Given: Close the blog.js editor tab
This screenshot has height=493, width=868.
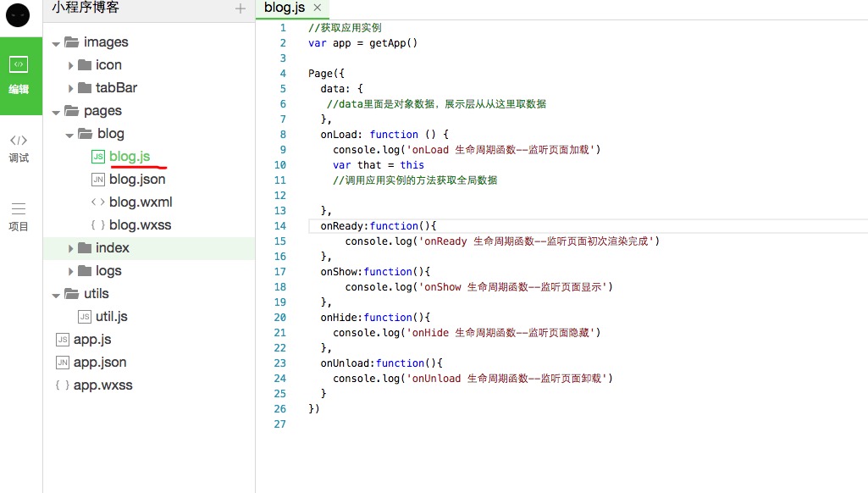Looking at the screenshot, I should tap(318, 8).
